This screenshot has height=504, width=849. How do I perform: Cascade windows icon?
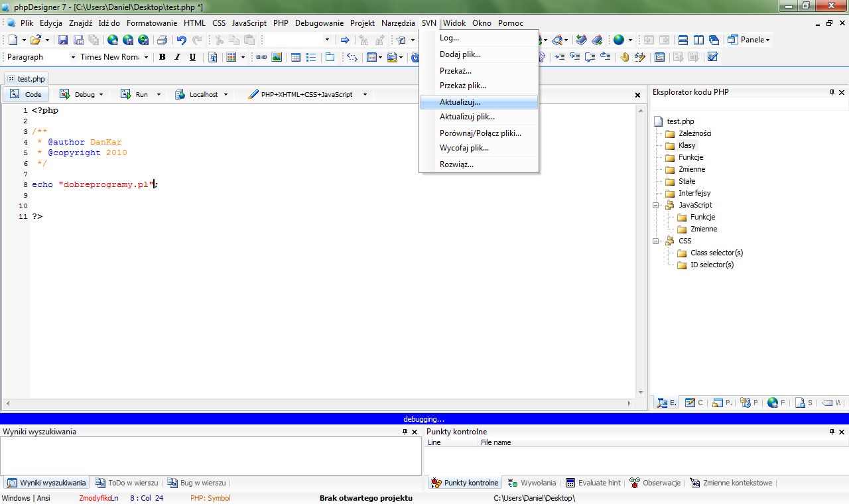click(714, 40)
